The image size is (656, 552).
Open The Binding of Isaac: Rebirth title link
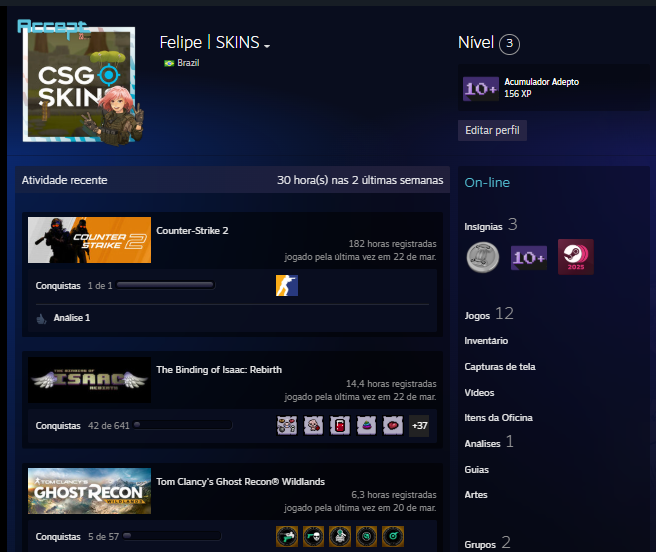pos(219,370)
